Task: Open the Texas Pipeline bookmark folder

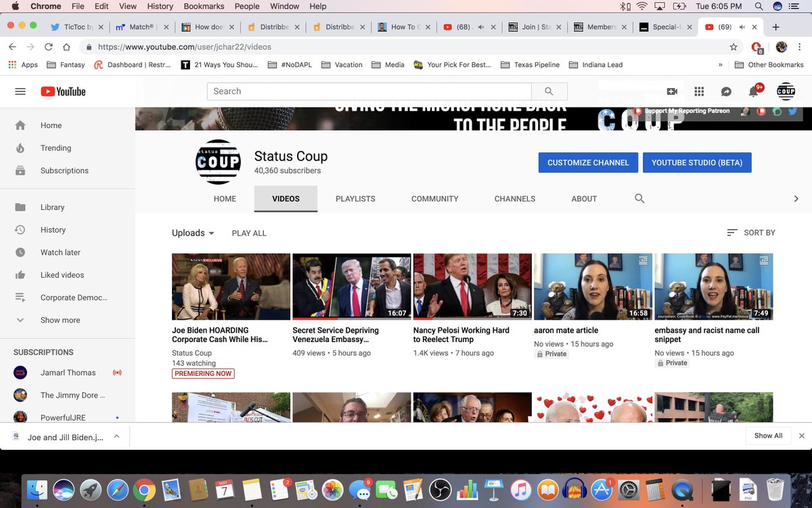Action: [x=530, y=65]
